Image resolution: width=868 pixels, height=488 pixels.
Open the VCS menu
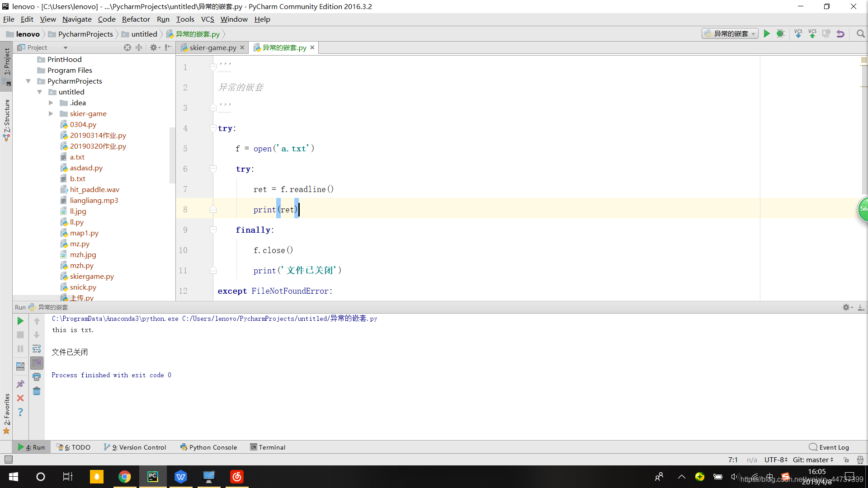pos(208,19)
